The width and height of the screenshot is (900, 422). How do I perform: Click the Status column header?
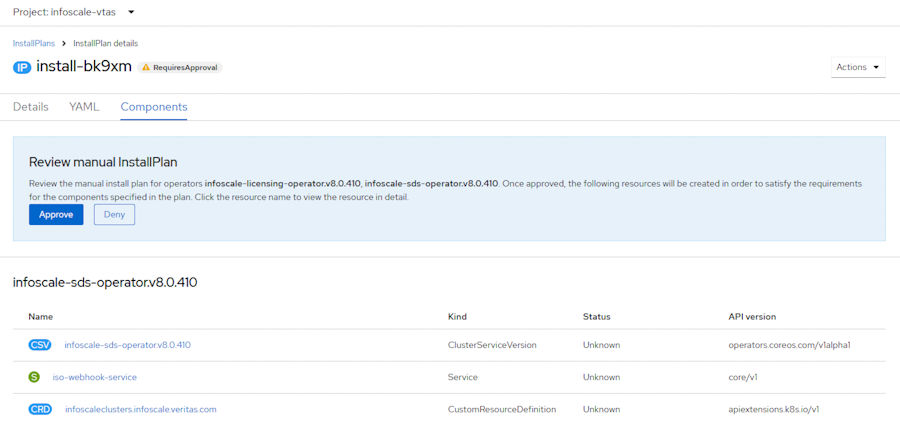[x=596, y=317]
